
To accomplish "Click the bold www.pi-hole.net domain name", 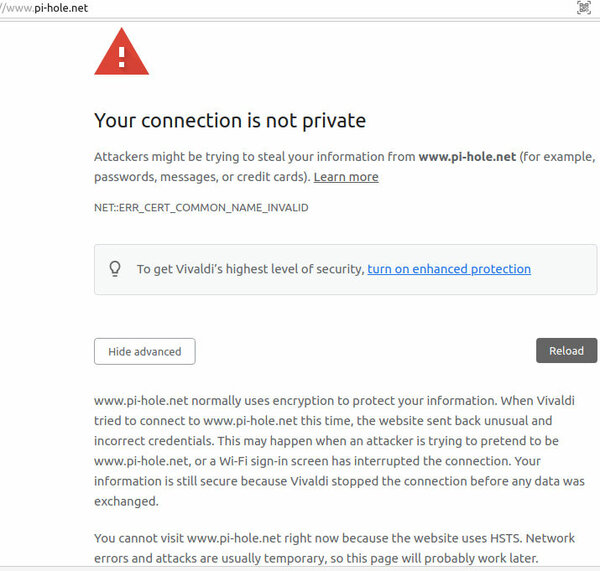I will point(467,157).
